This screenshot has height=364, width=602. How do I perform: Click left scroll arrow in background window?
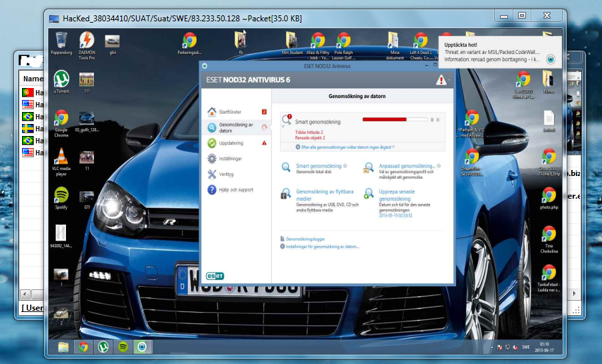click(x=25, y=295)
